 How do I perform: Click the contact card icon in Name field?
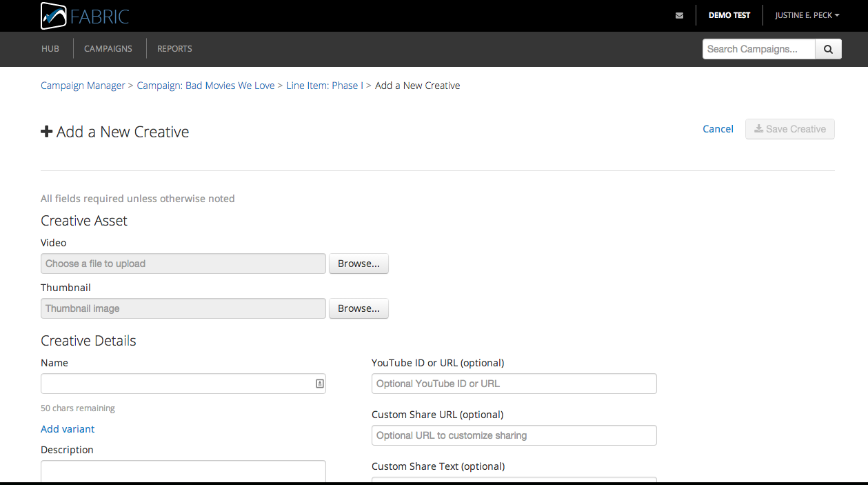(x=320, y=384)
